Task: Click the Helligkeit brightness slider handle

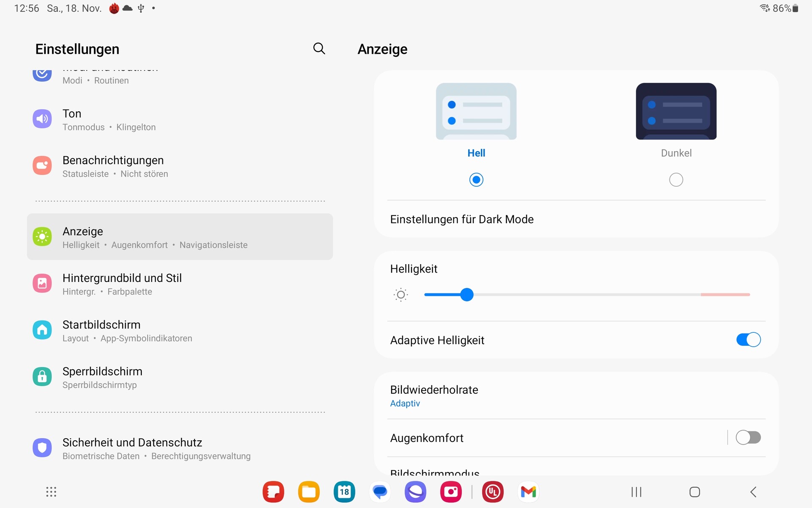Action: pos(467,295)
